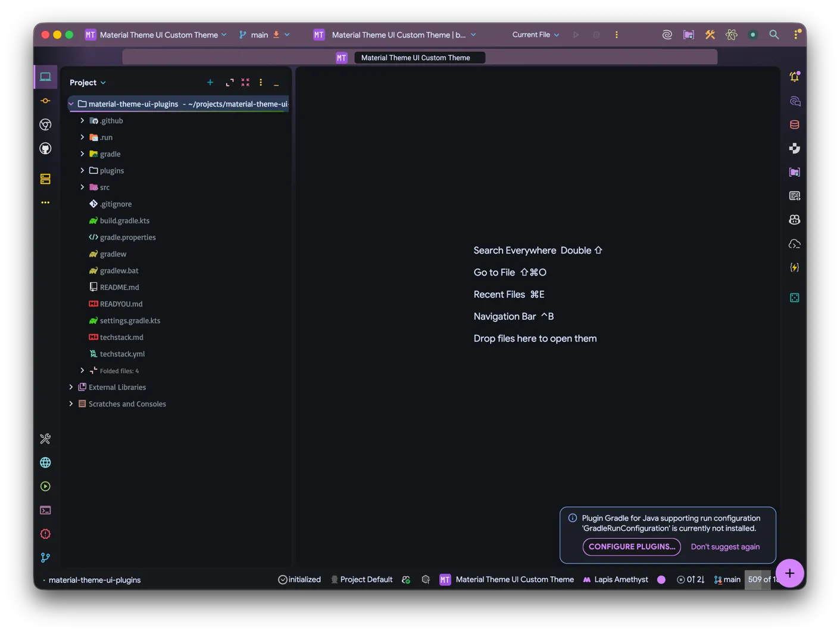The height and width of the screenshot is (634, 840).
Task: Open the globe tool window icon
Action: pyautogui.click(x=45, y=463)
